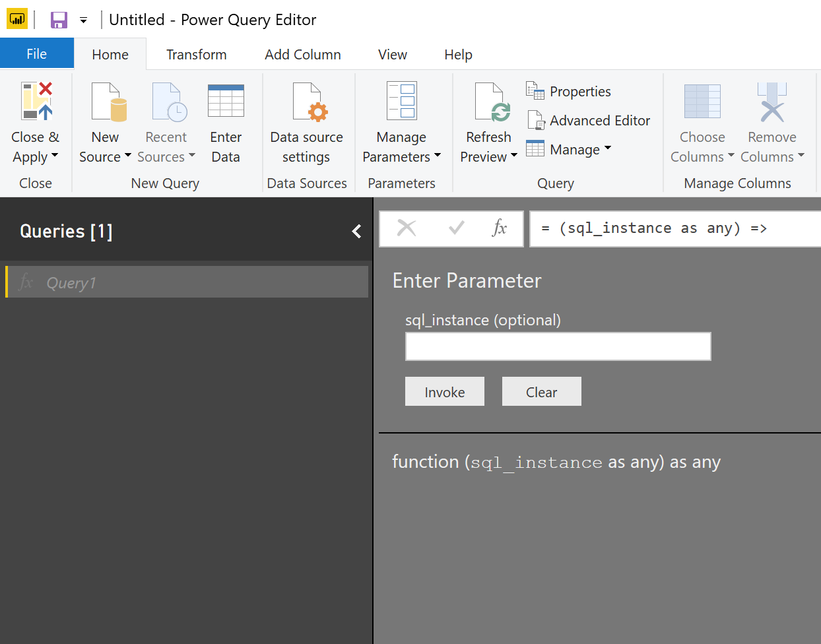
Task: Open query Properties
Action: pos(568,91)
